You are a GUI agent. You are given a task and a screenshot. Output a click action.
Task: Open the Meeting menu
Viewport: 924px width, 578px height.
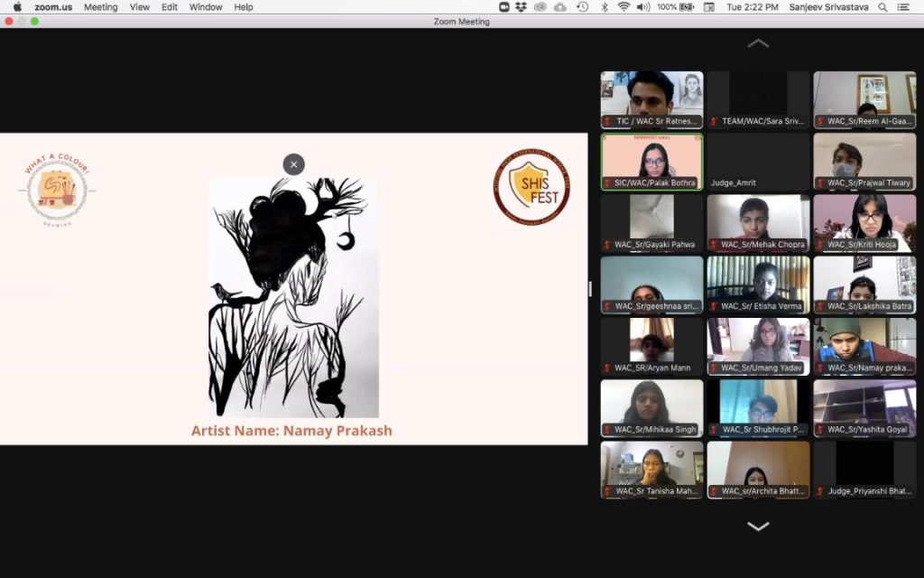(x=100, y=7)
